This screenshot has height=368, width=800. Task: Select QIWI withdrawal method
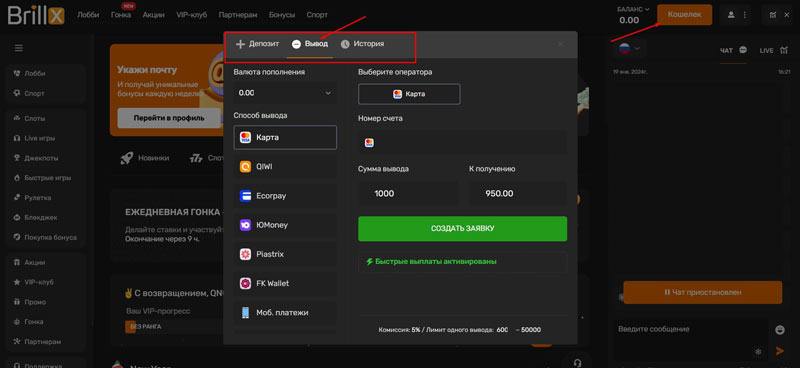tap(285, 166)
